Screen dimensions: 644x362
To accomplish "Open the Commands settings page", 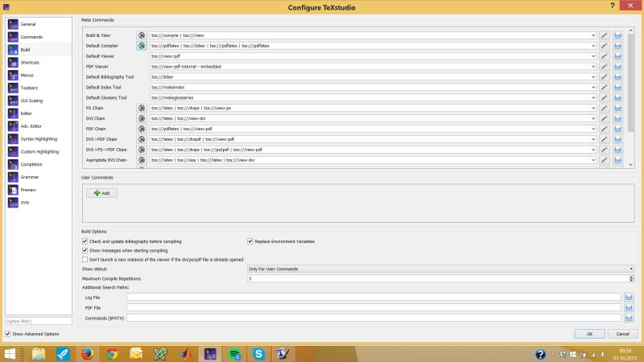I will click(39, 37).
